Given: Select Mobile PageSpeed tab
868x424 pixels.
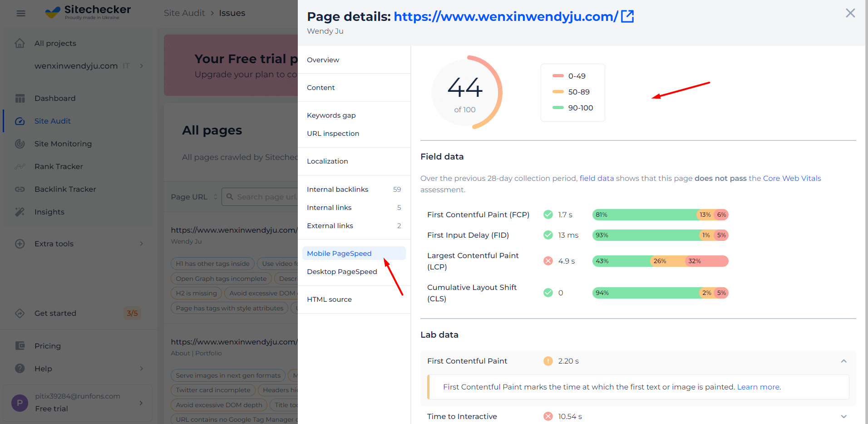Looking at the screenshot, I should coord(354,254).
